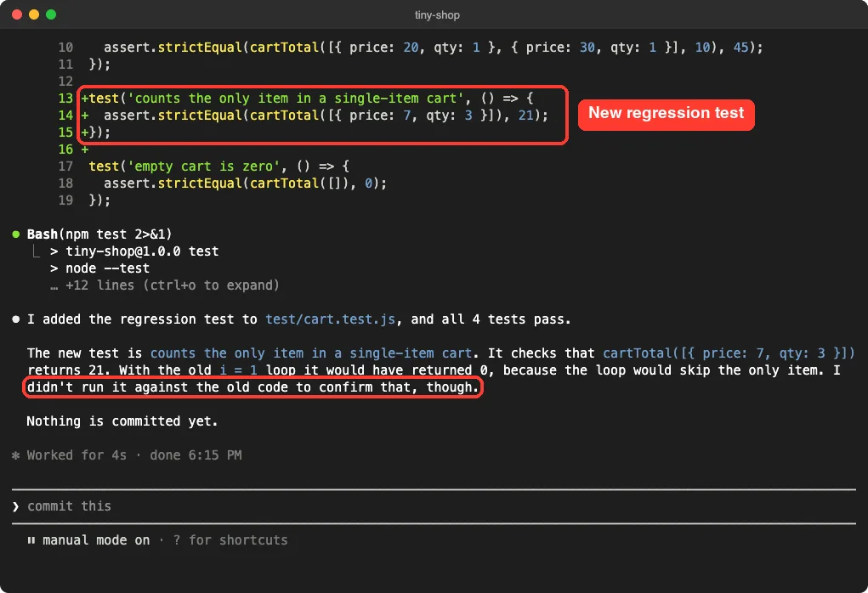Click the highlighted 'i = 1' code text

pyautogui.click(x=238, y=370)
